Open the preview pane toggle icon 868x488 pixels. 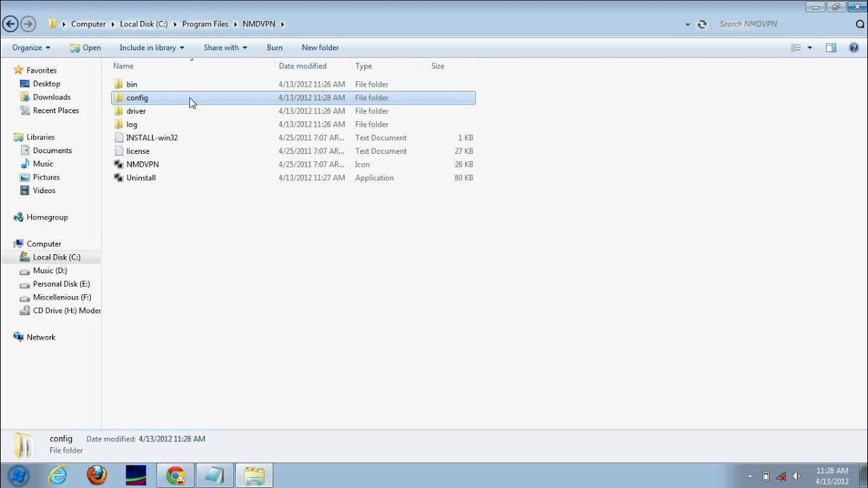click(x=831, y=47)
